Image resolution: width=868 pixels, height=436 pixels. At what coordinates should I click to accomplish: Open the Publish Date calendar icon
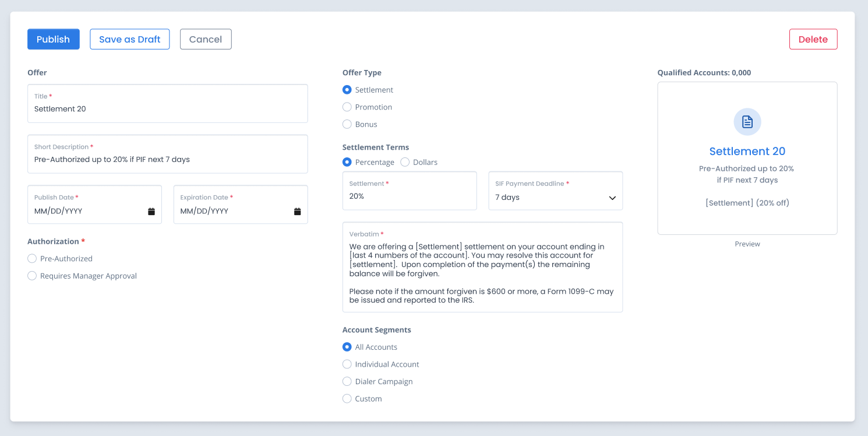point(151,212)
